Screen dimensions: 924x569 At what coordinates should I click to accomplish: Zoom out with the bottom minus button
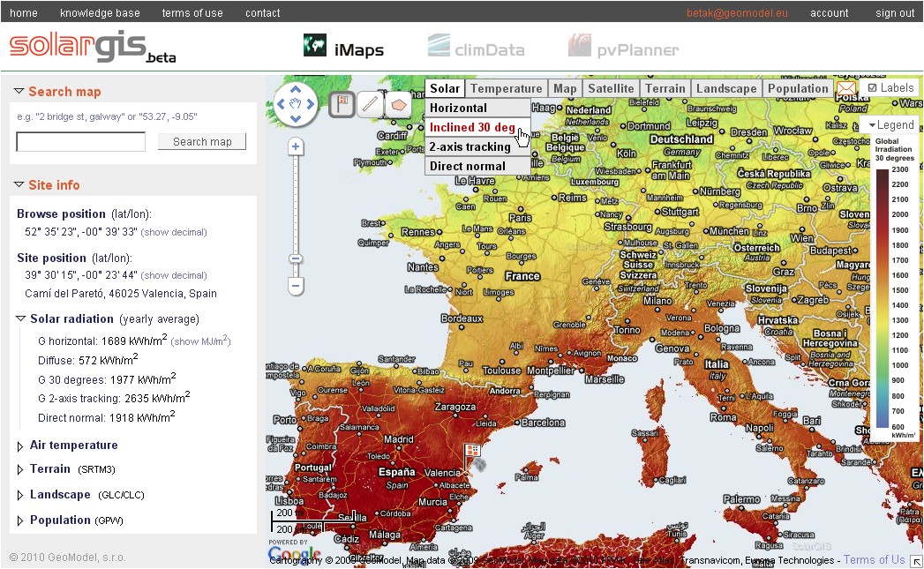(x=296, y=287)
